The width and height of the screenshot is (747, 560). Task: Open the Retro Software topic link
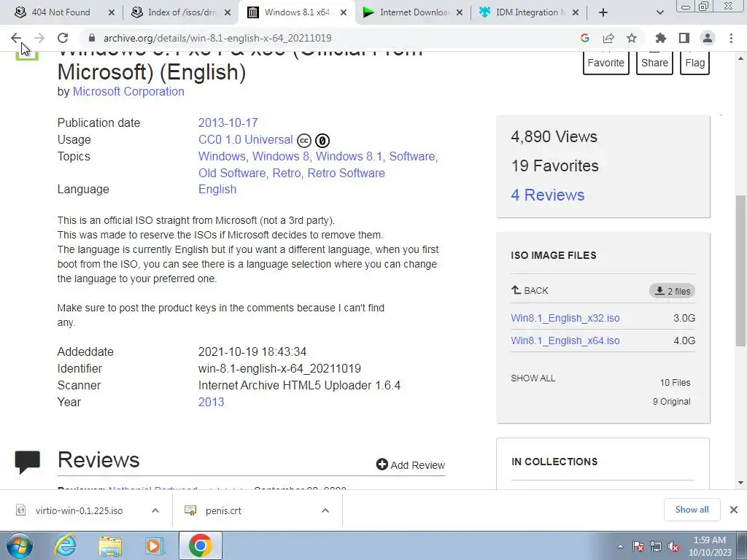tap(346, 173)
